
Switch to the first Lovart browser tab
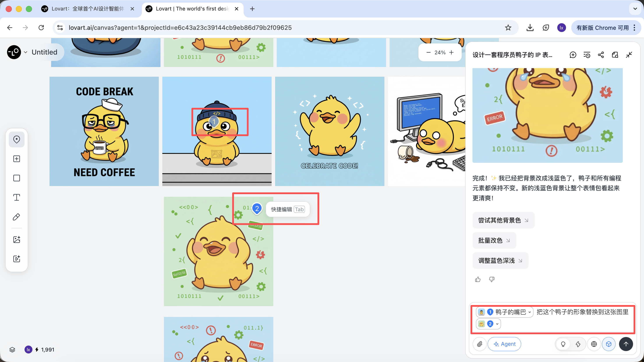87,9
